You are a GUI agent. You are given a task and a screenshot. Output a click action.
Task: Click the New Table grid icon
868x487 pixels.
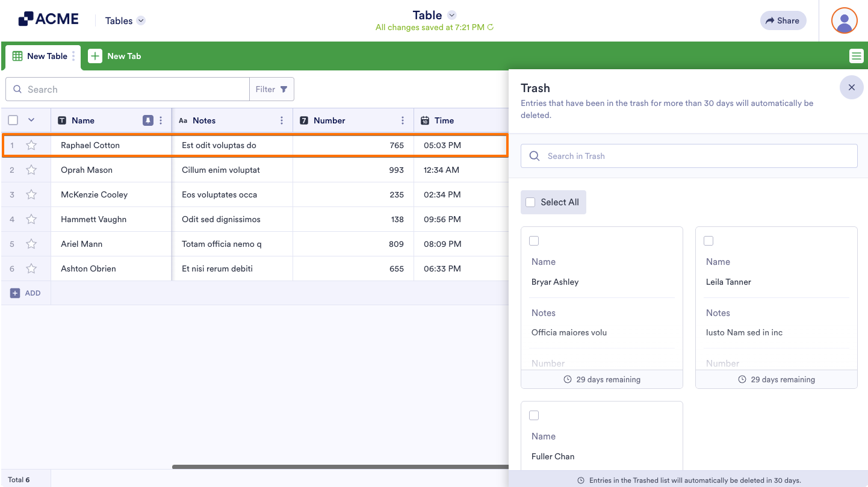17,56
